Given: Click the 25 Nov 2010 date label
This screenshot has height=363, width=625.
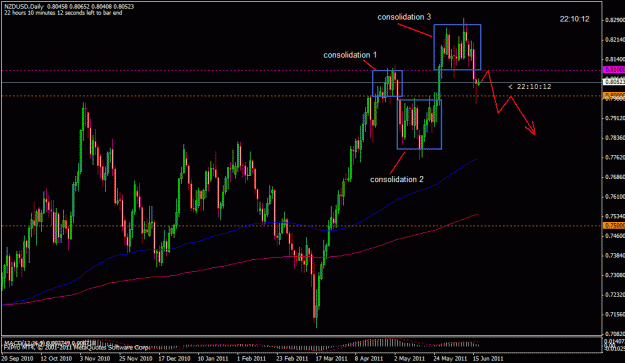Looking at the screenshot, I should [136, 358].
